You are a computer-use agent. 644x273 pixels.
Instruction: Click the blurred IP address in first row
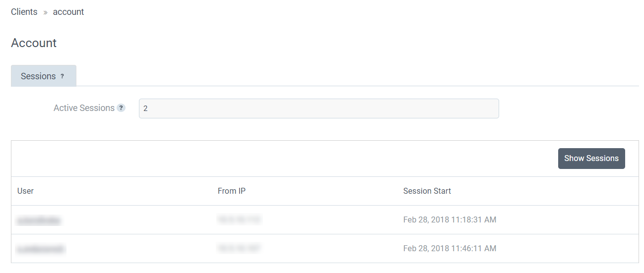(x=239, y=219)
